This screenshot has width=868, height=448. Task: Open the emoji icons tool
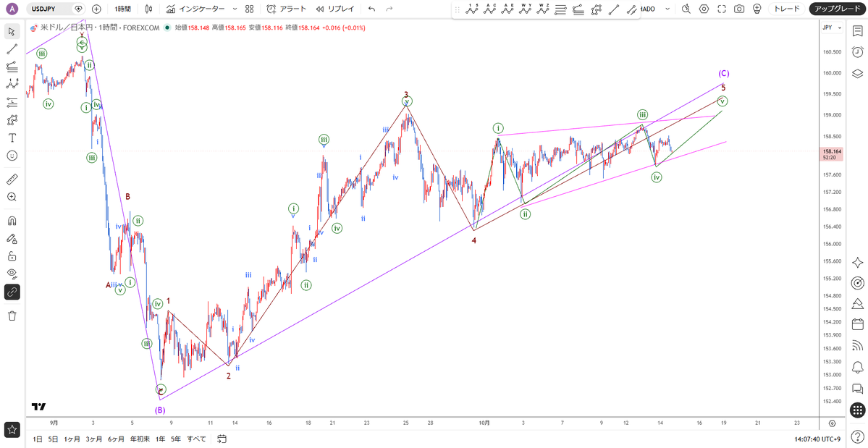12,156
